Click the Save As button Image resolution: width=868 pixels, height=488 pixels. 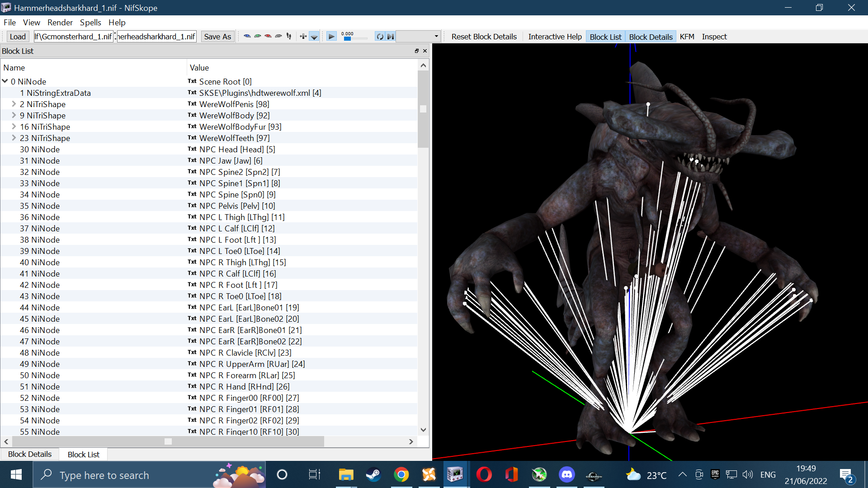point(217,37)
